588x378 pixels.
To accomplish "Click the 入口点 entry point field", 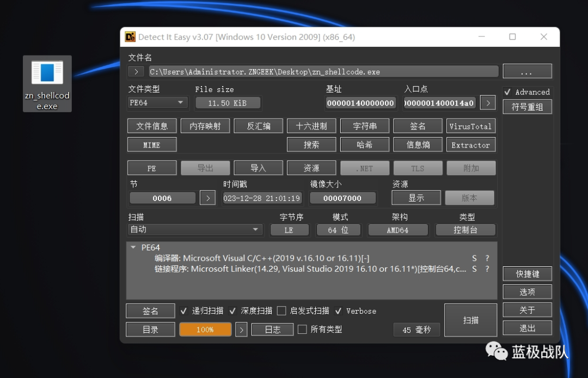I will [439, 103].
